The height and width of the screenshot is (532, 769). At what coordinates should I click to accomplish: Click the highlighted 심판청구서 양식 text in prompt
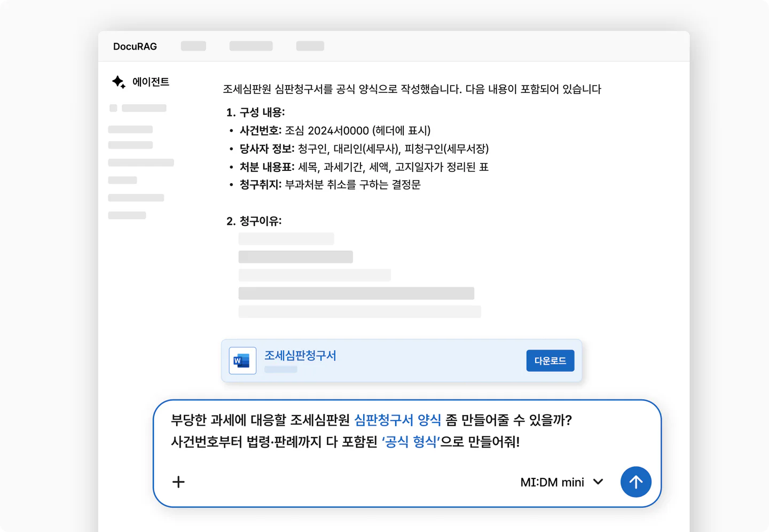[x=398, y=420]
